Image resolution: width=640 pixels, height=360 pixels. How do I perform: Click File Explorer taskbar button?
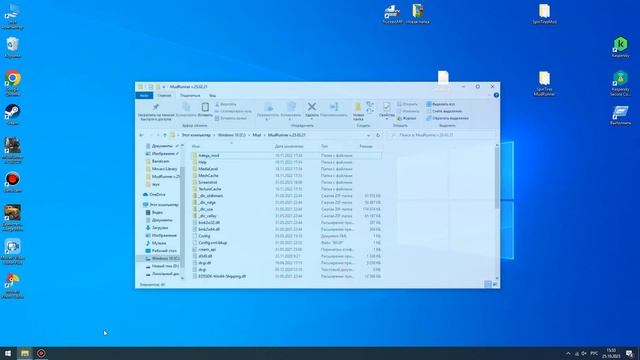(25, 353)
